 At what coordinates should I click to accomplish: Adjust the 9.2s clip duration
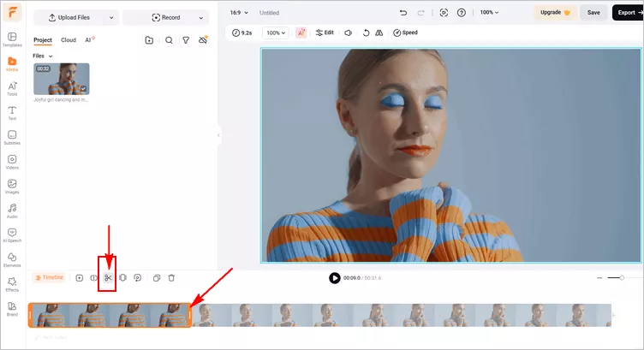[x=241, y=33]
